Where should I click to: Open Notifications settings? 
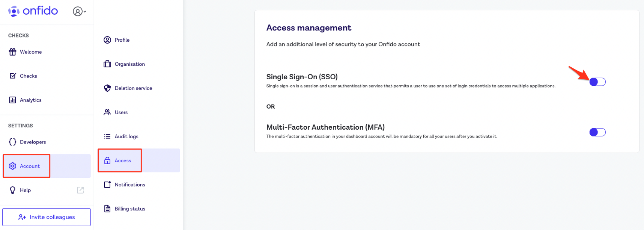(x=139, y=185)
